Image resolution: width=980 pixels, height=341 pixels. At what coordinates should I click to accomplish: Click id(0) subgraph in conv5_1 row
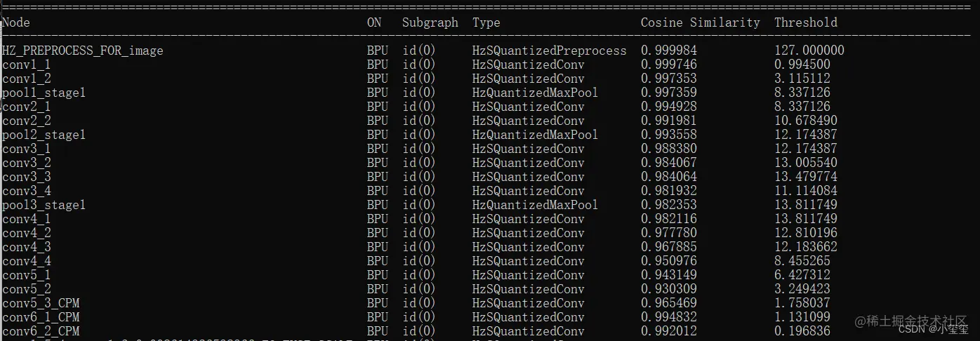[x=419, y=275]
